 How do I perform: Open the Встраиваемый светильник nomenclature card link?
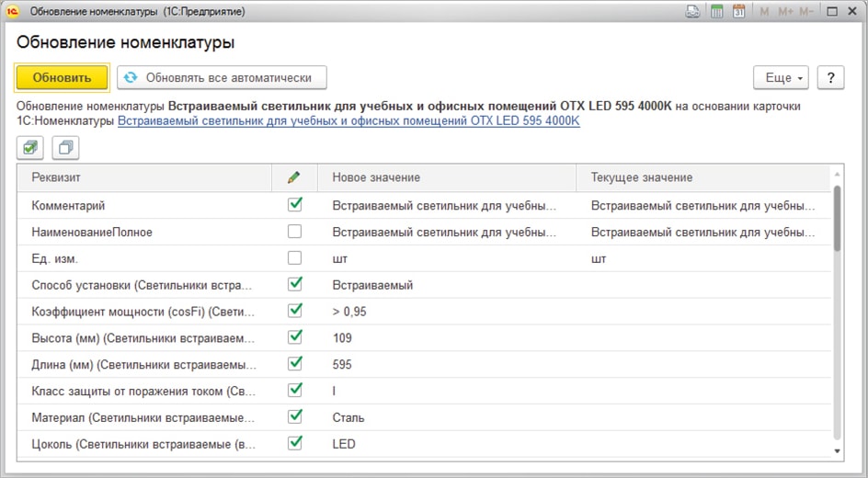pos(348,120)
